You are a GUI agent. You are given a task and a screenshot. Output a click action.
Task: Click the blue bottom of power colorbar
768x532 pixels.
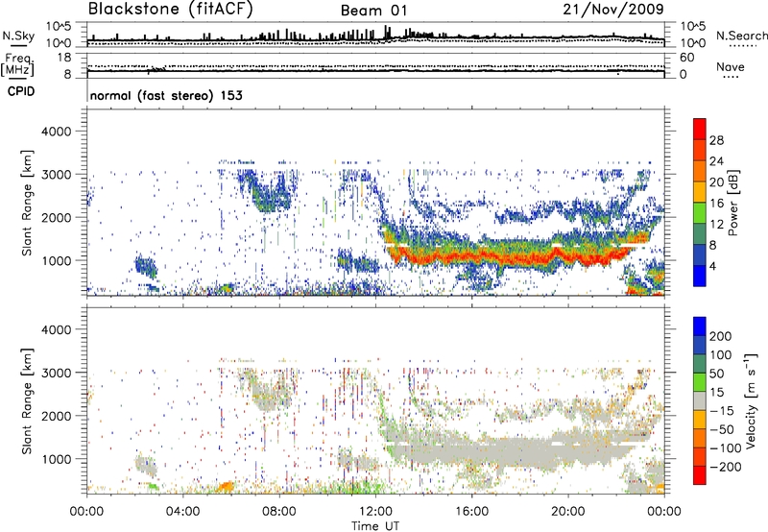700,276
